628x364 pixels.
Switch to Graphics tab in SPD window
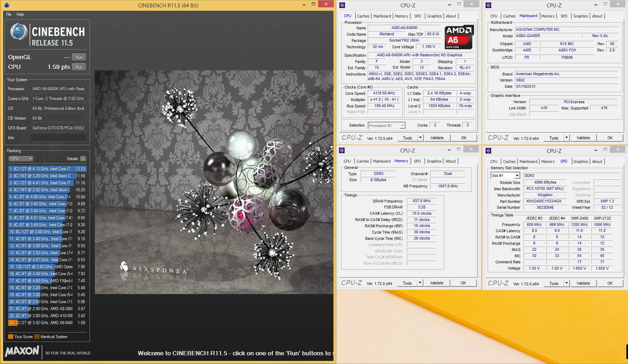pos(581,162)
